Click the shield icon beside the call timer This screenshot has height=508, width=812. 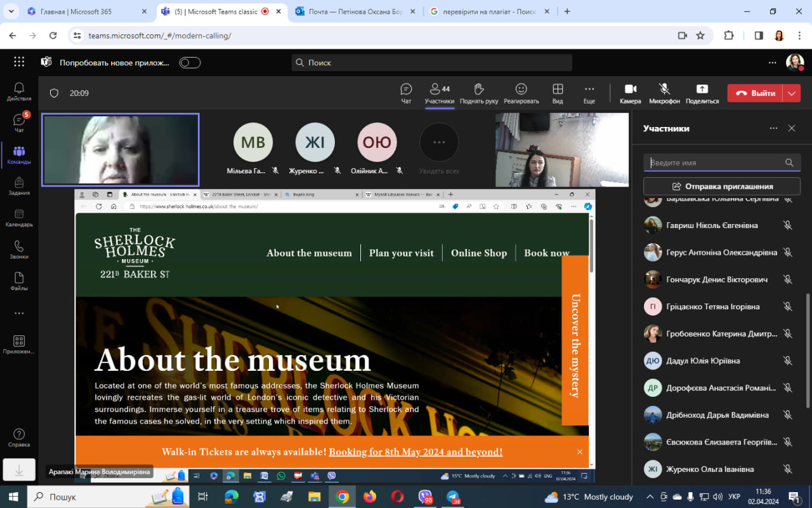coord(54,93)
